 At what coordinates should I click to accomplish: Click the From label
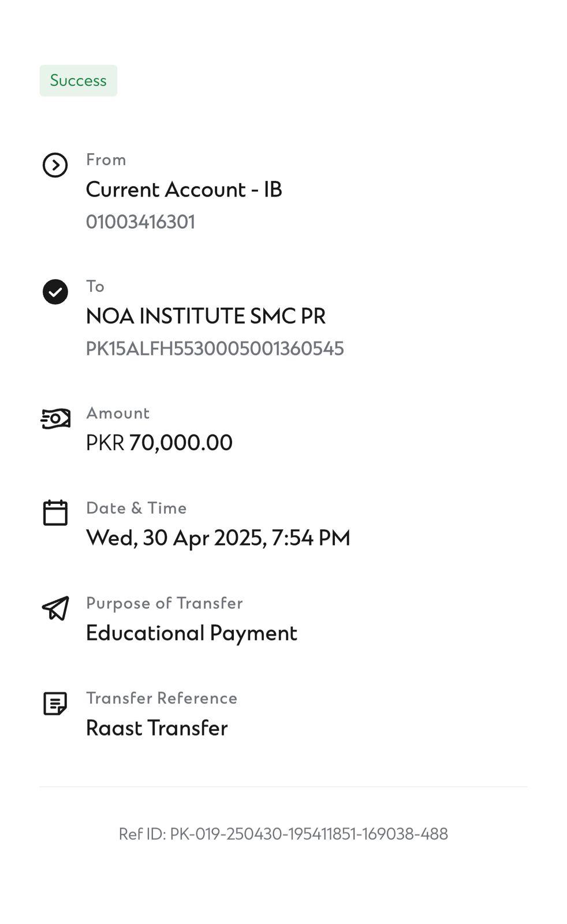(x=106, y=159)
